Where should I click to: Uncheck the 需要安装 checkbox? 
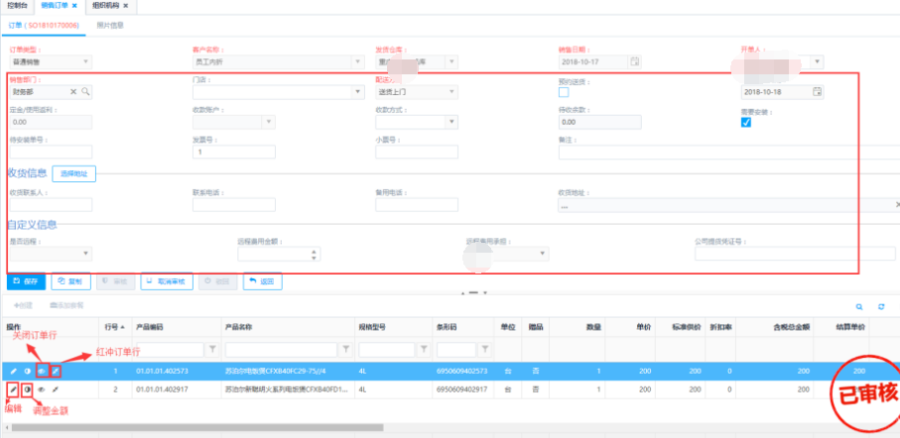tap(745, 122)
